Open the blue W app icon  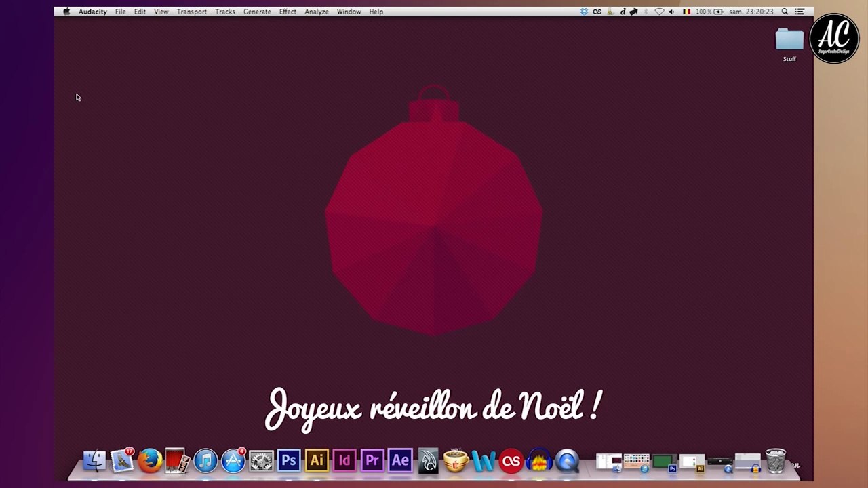[x=484, y=462]
